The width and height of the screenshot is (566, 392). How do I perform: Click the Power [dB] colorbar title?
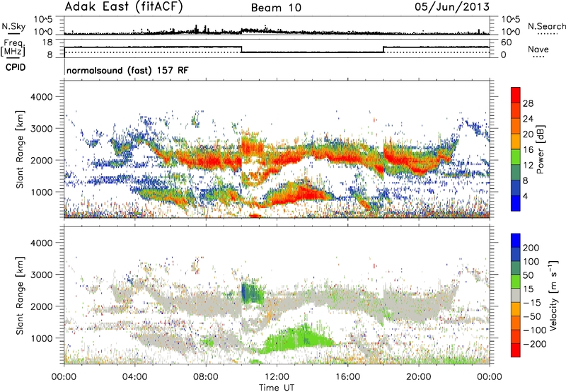(x=540, y=149)
